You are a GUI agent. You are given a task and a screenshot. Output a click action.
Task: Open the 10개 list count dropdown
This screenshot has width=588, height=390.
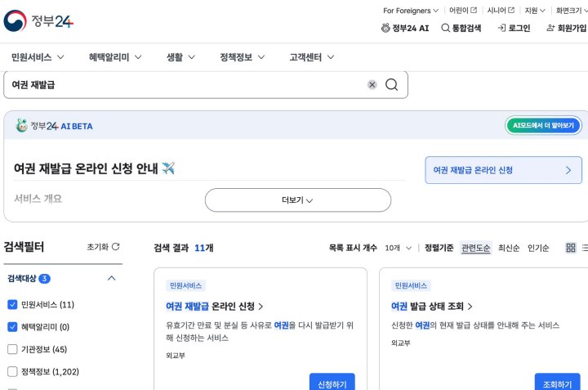pyautogui.click(x=399, y=248)
